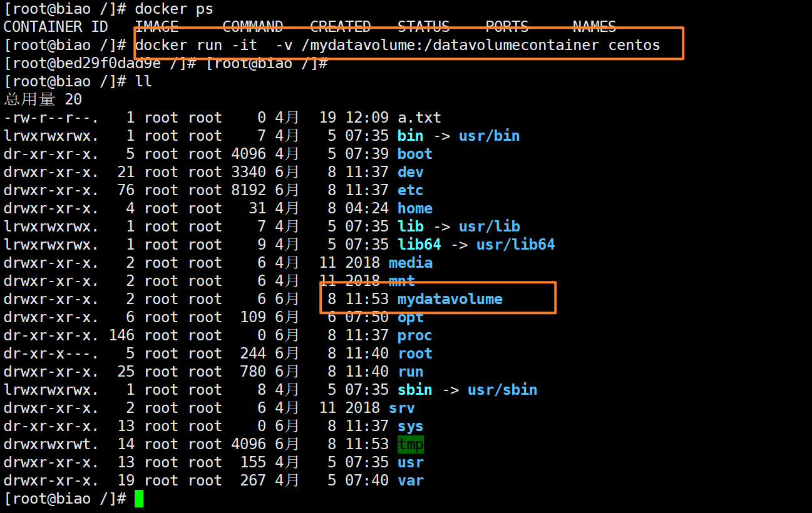Click the 'docker ps' command text
Screen dimensions: 812x513
pos(174,9)
